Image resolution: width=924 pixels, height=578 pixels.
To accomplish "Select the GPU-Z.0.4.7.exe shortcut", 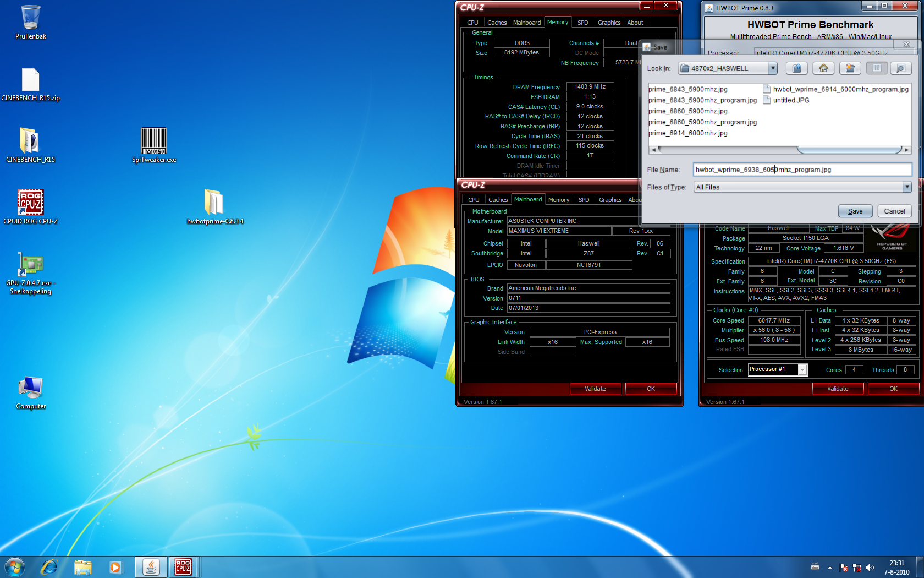I will 31,273.
